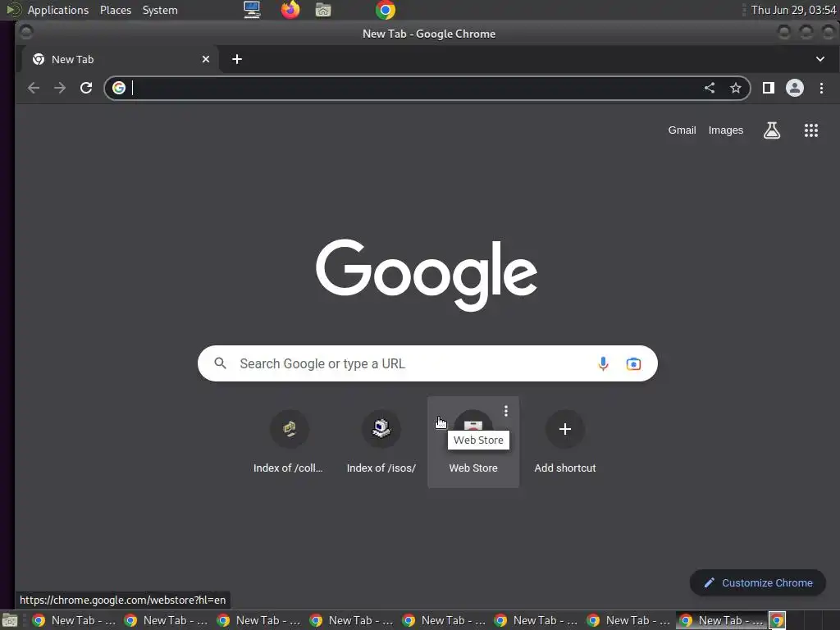Screen dimensions: 840x630
Task: Go back using the back arrow
Action: coord(33,88)
